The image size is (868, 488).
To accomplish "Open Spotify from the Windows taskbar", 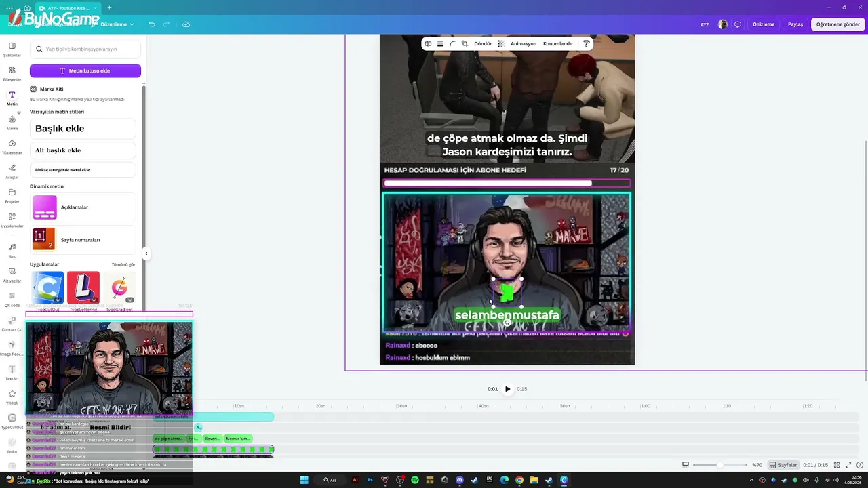I will [414, 480].
